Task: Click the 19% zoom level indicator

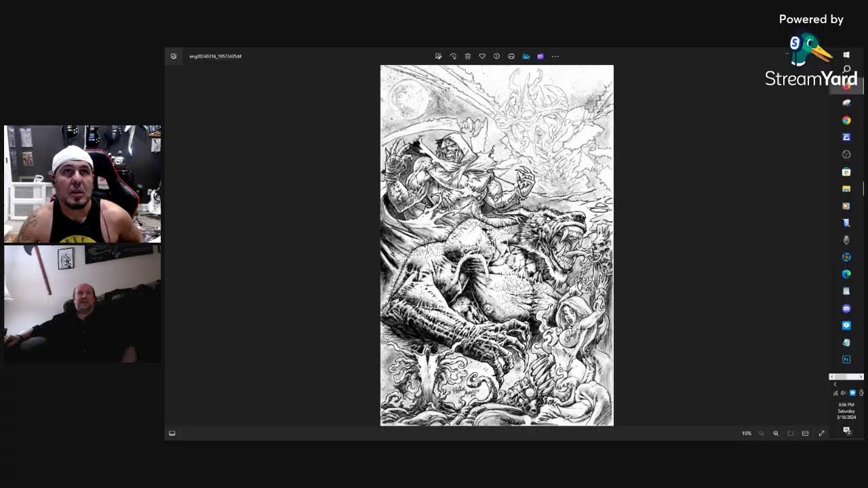Action: pyautogui.click(x=747, y=434)
